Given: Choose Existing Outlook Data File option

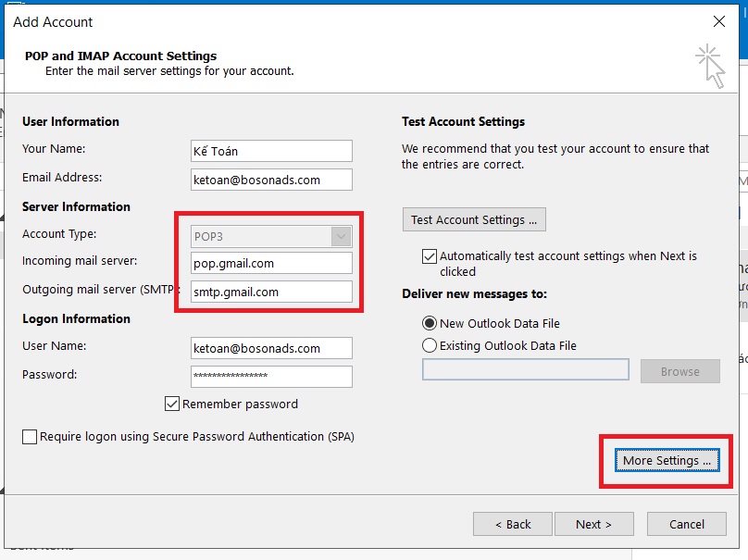Looking at the screenshot, I should tap(430, 345).
